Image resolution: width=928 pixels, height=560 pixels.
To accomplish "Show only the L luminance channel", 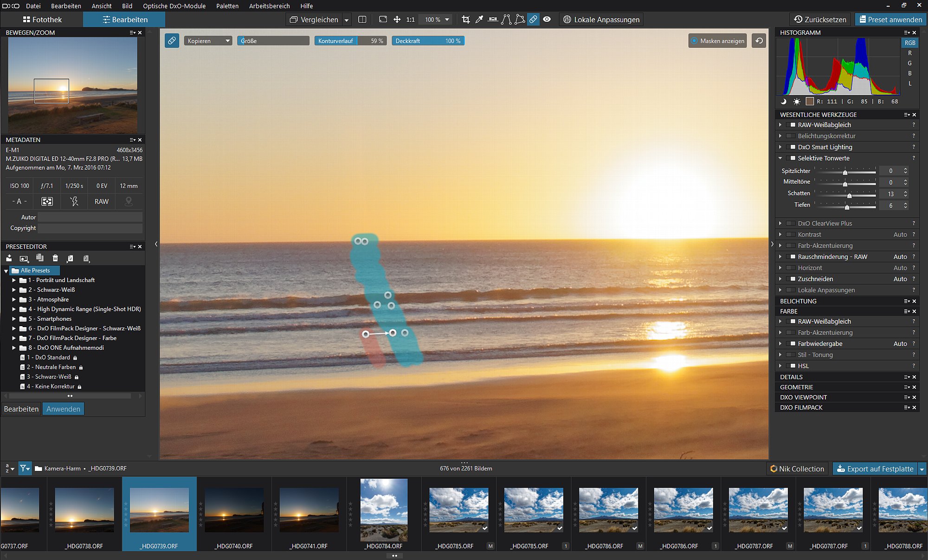I will click(x=910, y=84).
